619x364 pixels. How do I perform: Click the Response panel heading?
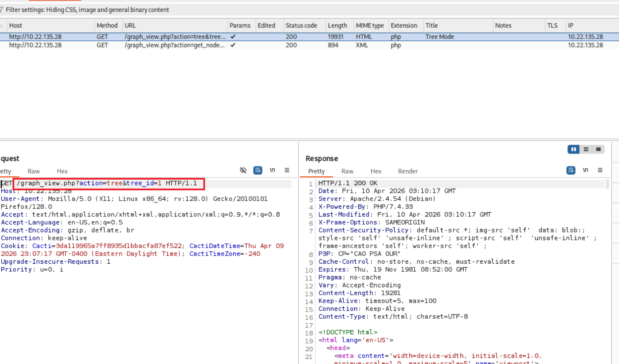coord(321,158)
